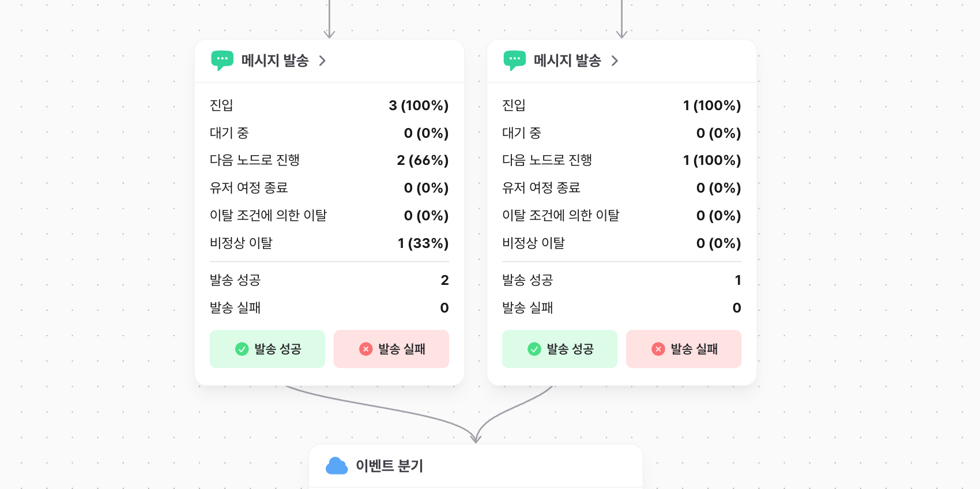The image size is (980, 489).
Task: Click the red X icon inside left 발송 실패 badge
Action: [365, 349]
